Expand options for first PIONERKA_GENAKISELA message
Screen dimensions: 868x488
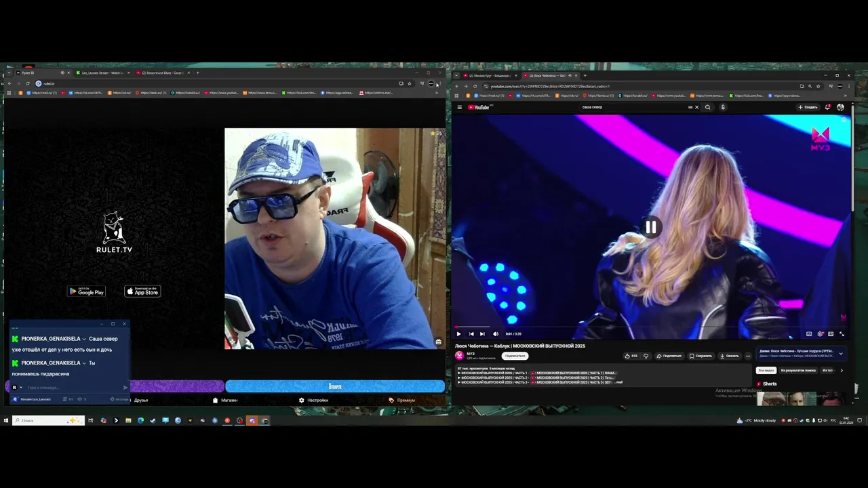tap(84, 338)
